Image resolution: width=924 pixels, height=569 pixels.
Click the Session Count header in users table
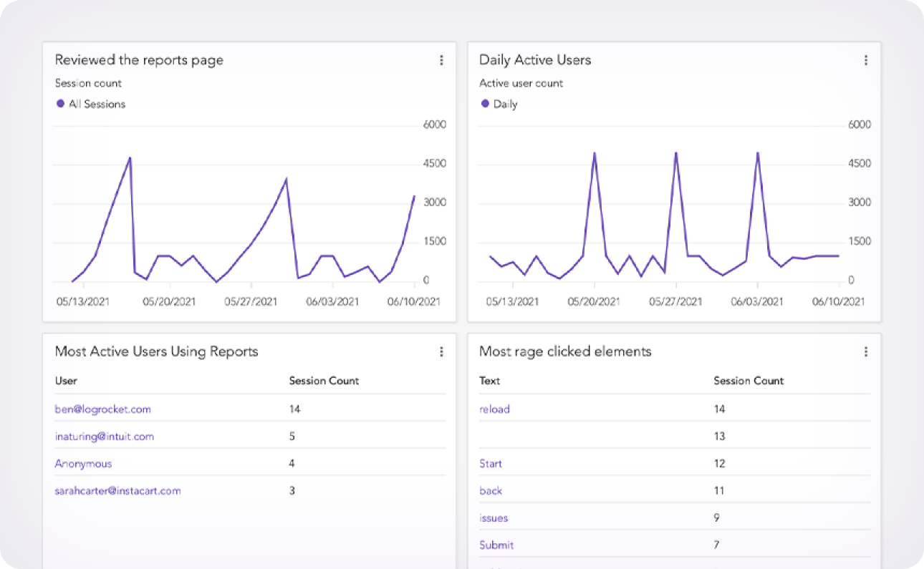coord(324,381)
